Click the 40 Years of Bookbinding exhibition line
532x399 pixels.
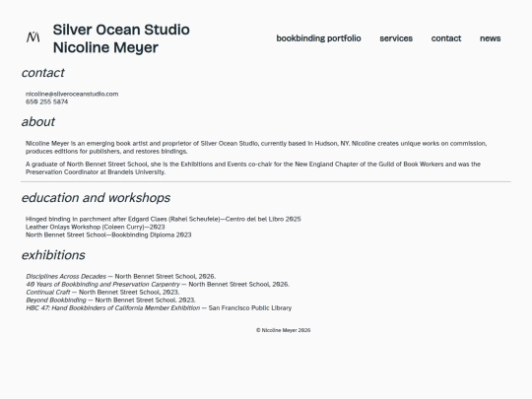[158, 285]
